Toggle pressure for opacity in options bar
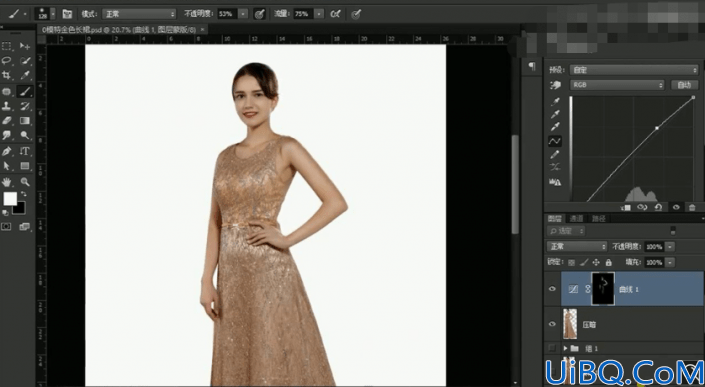 pyautogui.click(x=259, y=14)
